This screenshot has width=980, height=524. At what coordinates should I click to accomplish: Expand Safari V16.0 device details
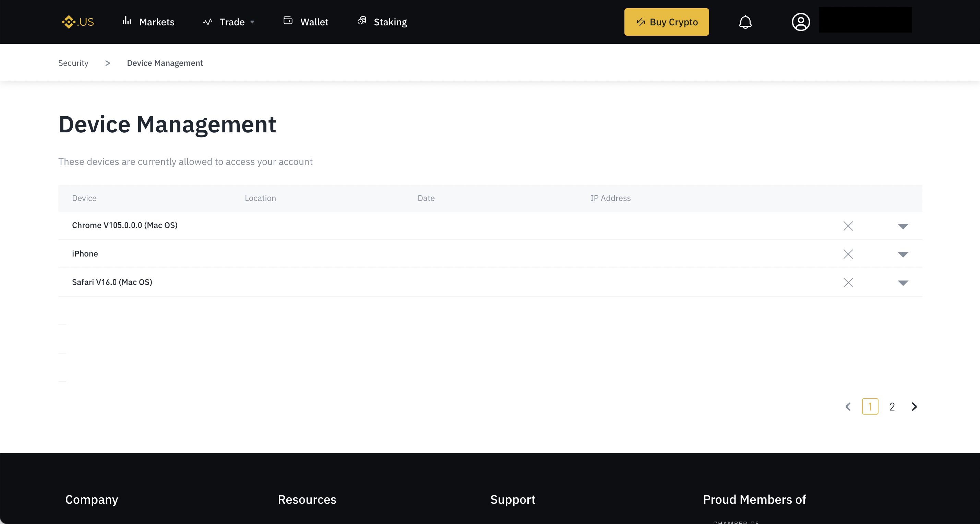point(903,283)
